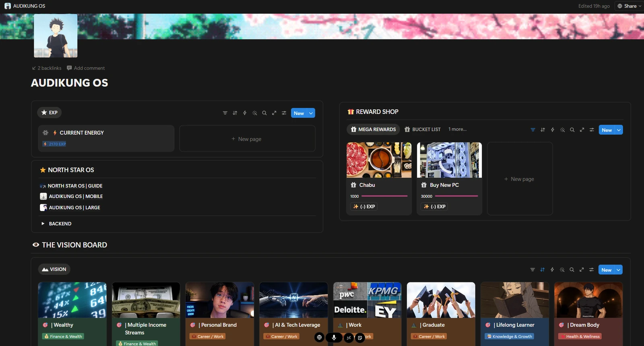Click the Reward Shop AI sparkle icon
Screen dimensions: 644x346
click(x=562, y=130)
